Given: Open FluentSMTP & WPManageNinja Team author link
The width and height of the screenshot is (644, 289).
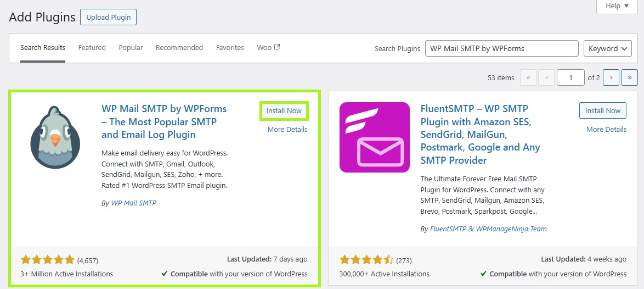Looking at the screenshot, I should (x=488, y=229).
